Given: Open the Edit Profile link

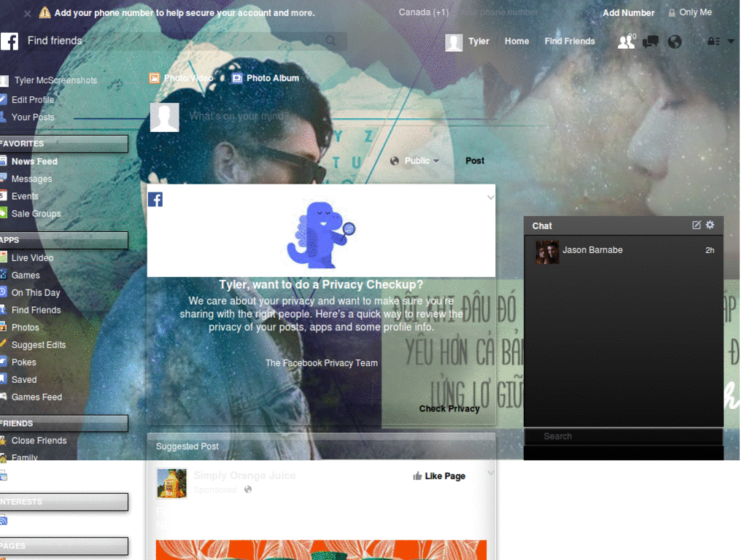Looking at the screenshot, I should pyautogui.click(x=32, y=99).
